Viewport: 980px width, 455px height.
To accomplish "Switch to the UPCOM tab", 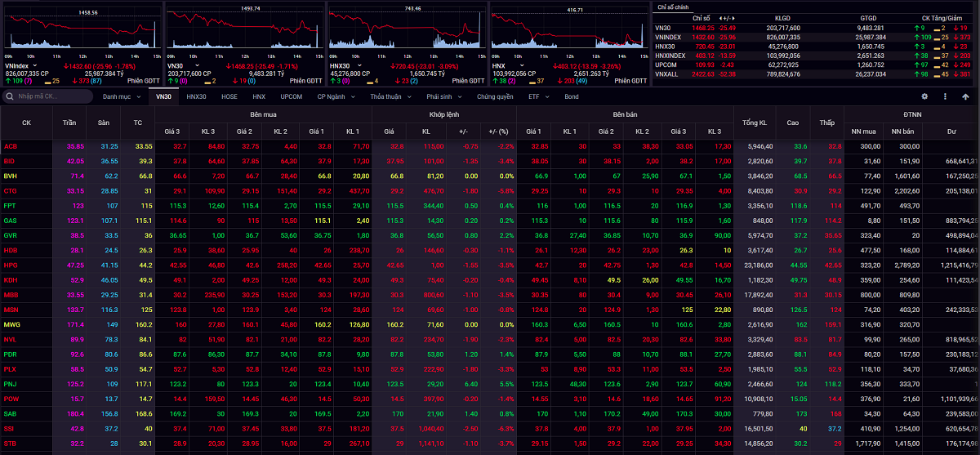I will coord(291,96).
